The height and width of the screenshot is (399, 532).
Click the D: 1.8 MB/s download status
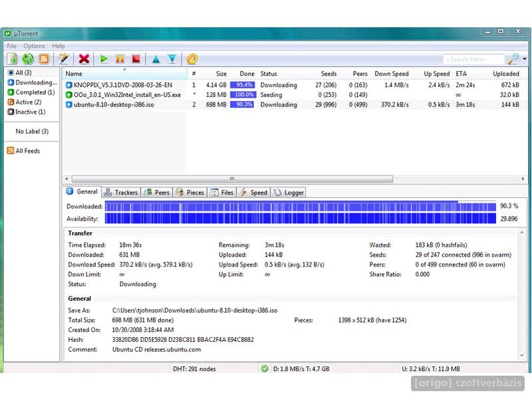coord(301,369)
